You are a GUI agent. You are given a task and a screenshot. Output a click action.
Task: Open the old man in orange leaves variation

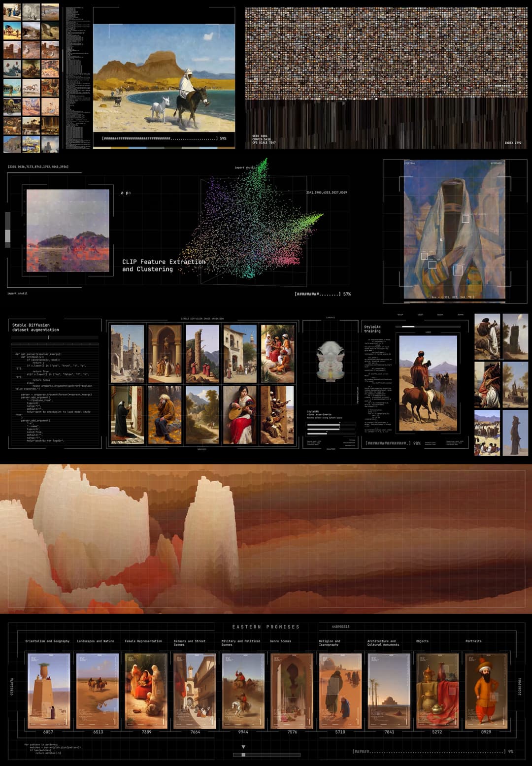coord(165,415)
